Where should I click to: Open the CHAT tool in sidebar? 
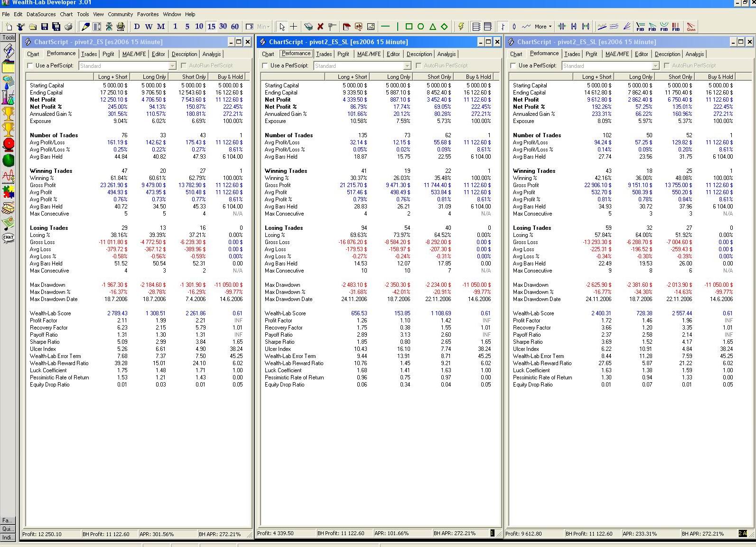point(8,237)
